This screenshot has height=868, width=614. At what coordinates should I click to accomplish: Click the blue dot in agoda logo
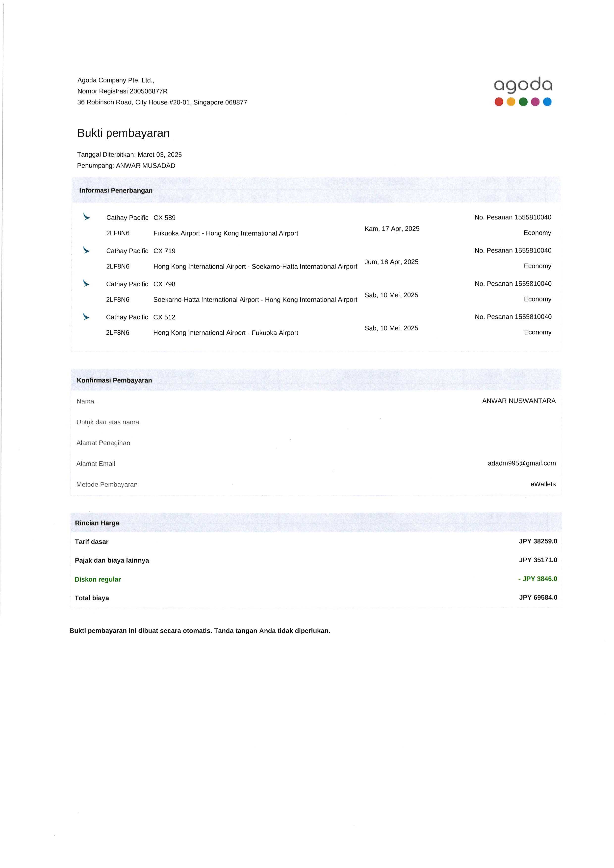547,102
